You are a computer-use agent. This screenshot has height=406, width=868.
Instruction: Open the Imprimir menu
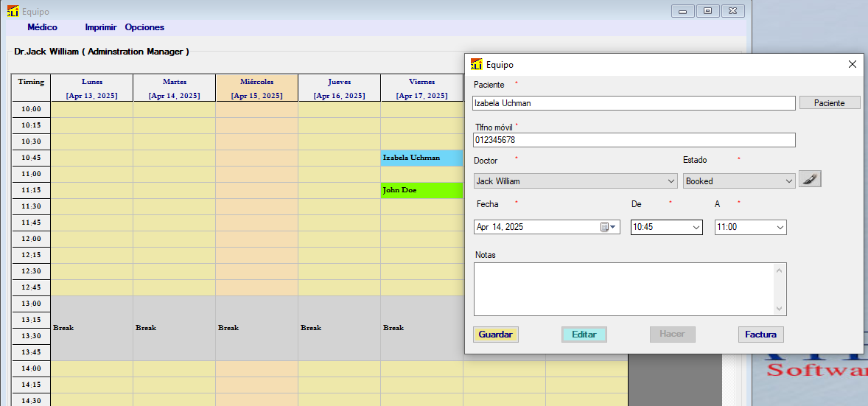[100, 27]
